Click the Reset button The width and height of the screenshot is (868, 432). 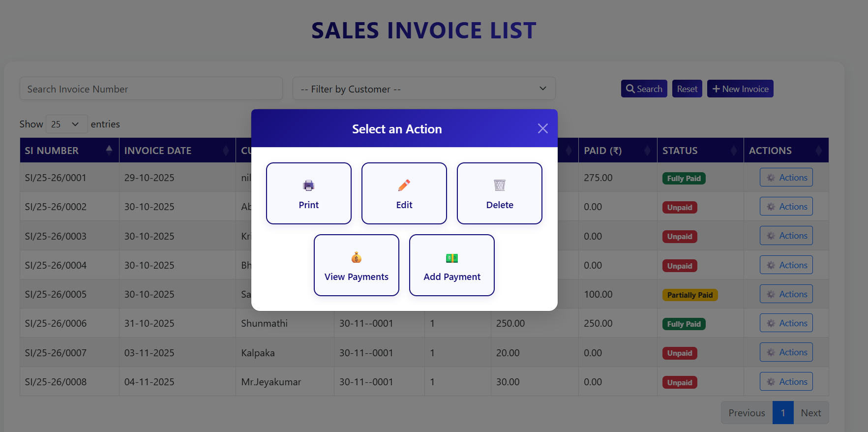tap(687, 89)
